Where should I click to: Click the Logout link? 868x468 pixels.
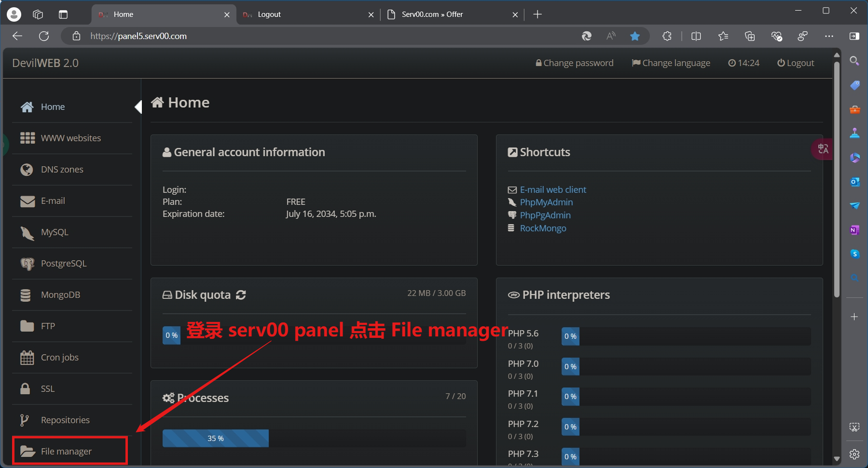pos(795,63)
